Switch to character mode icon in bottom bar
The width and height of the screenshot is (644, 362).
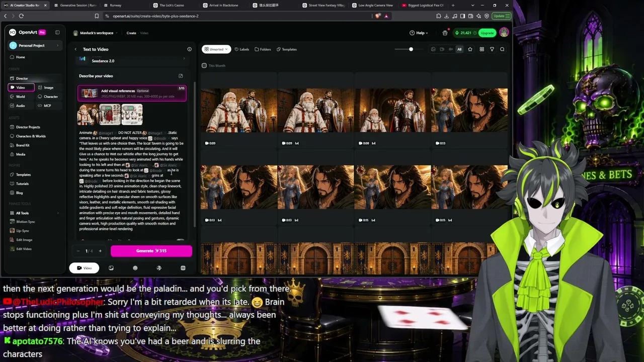135,268
